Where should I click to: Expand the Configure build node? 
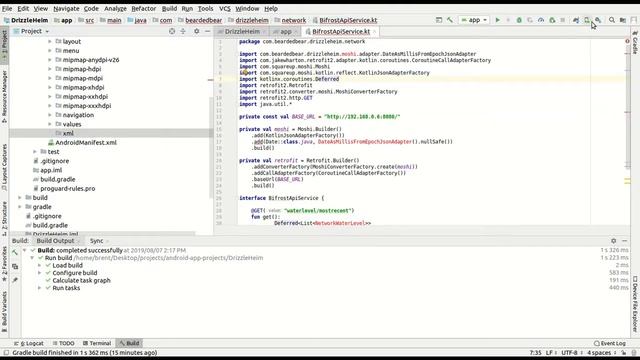tap(40, 273)
